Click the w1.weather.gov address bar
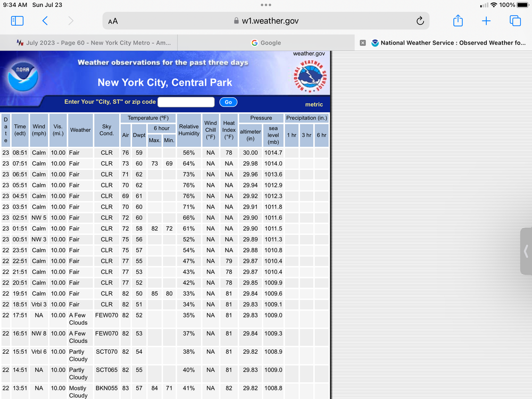The height and width of the screenshot is (399, 532). coord(265,21)
